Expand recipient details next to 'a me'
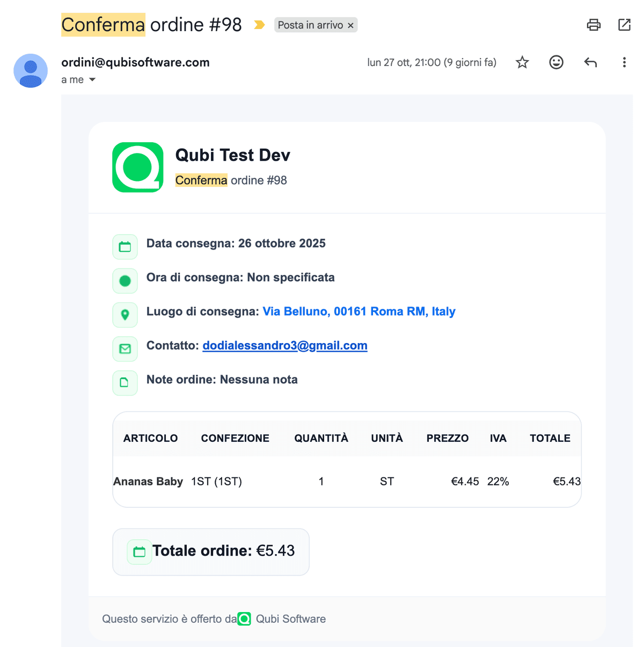This screenshot has width=644, height=647. tap(92, 80)
